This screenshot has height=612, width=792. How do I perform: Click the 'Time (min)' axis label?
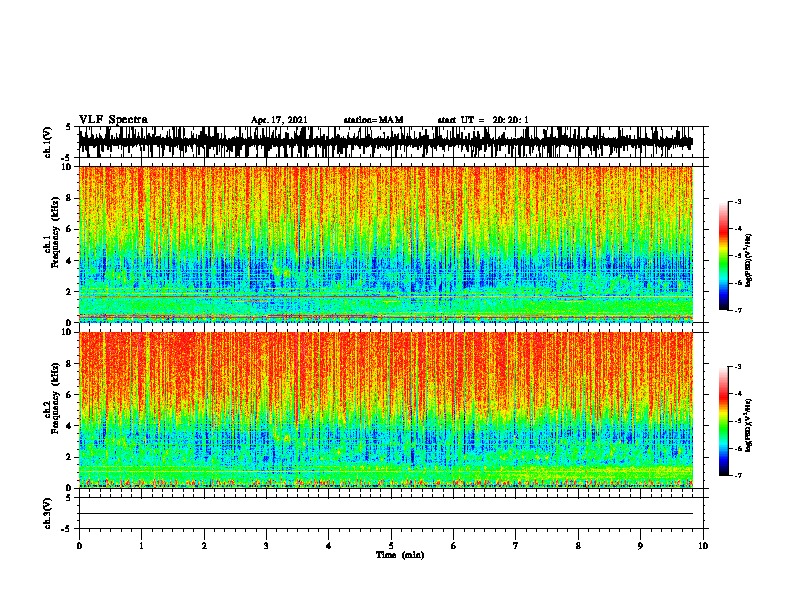coord(400,555)
